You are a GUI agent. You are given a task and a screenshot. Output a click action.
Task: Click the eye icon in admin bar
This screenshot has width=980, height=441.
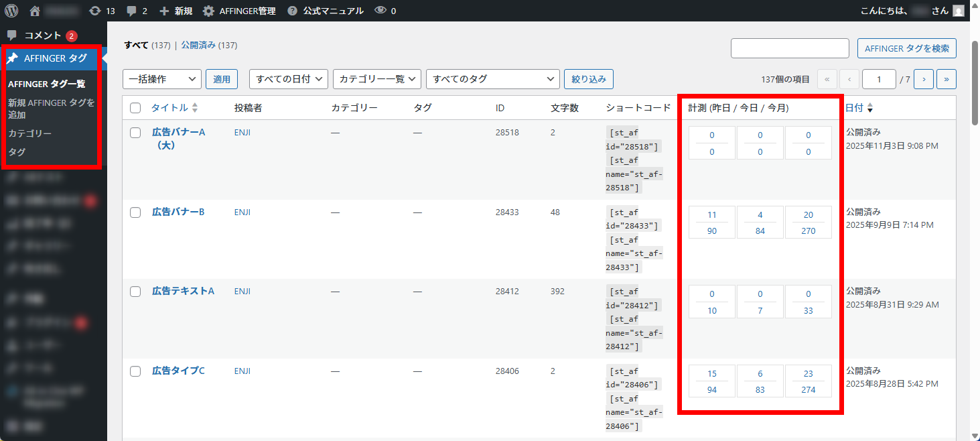(x=380, y=11)
